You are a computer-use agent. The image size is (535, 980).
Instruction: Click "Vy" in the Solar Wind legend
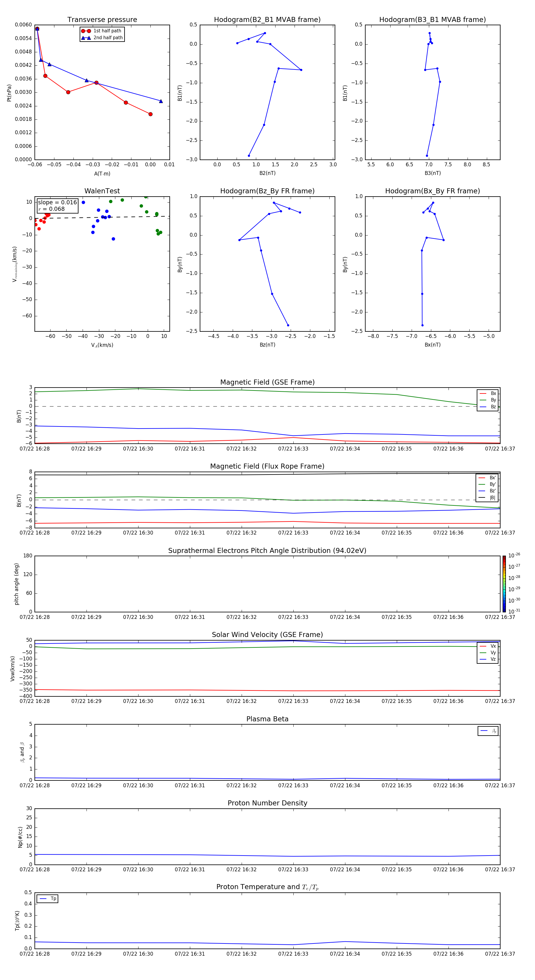point(493,653)
